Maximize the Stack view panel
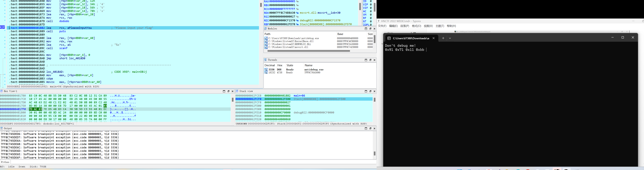Image resolution: width=644 pixels, height=170 pixels. pyautogui.click(x=366, y=91)
